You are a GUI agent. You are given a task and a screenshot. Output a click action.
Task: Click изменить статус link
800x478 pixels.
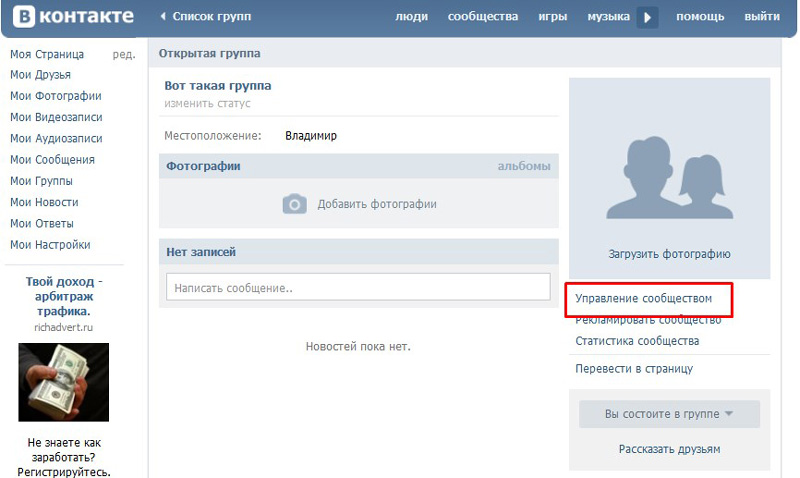click(x=207, y=104)
